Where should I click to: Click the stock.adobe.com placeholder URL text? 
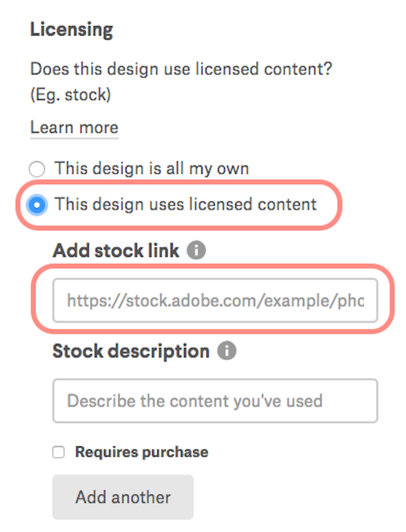(x=215, y=300)
